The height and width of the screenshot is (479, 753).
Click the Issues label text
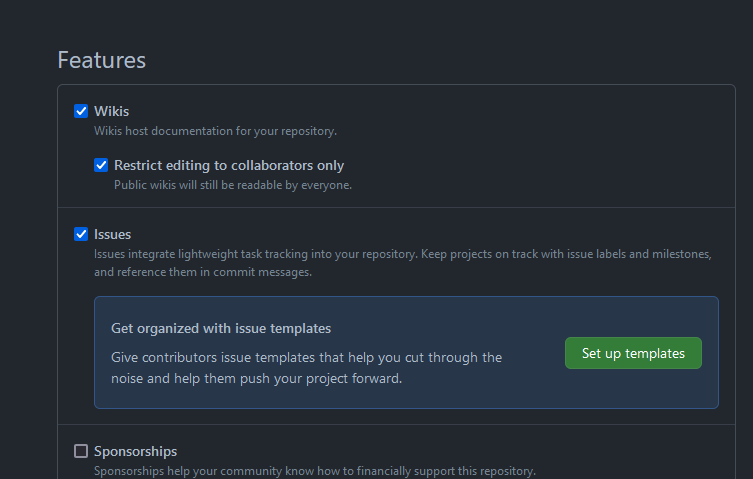tap(112, 234)
